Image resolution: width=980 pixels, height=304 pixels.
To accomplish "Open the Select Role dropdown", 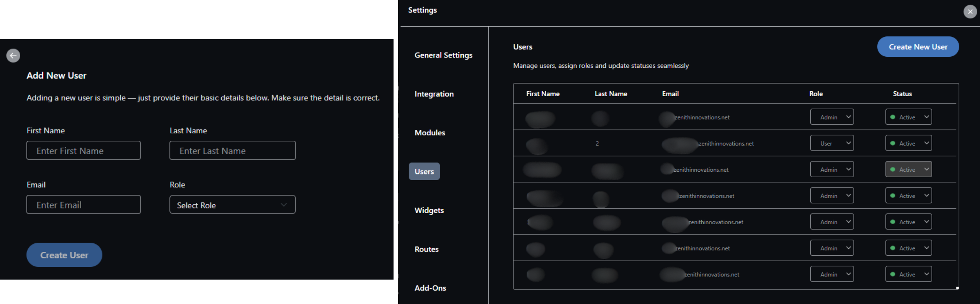I will (x=232, y=205).
